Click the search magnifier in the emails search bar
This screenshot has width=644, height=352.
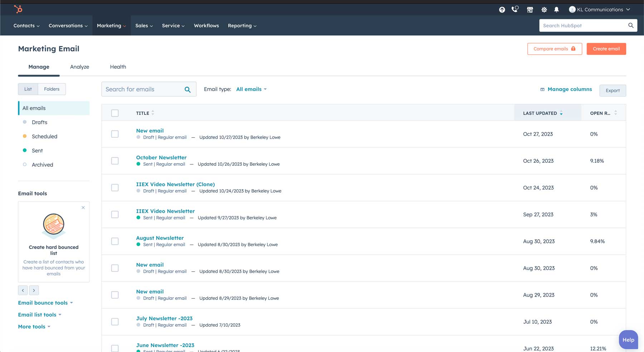pos(187,89)
